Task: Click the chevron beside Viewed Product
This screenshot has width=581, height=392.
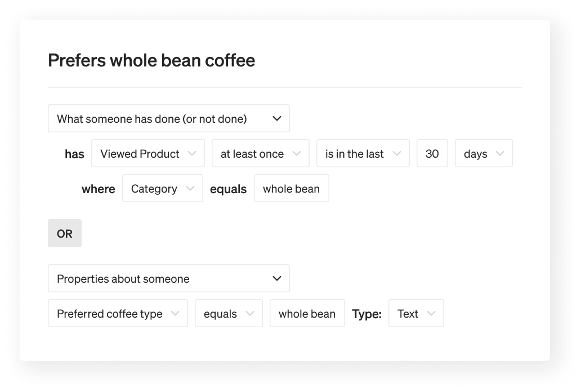Action: click(192, 153)
